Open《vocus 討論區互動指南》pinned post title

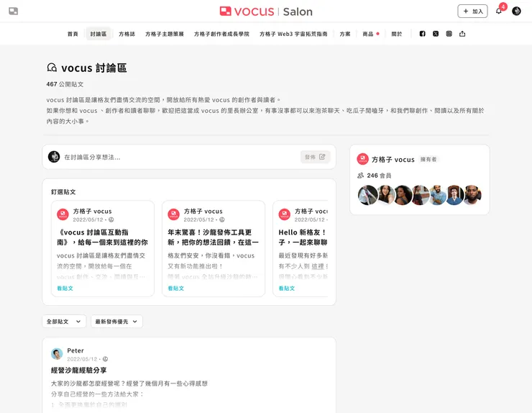(x=103, y=237)
